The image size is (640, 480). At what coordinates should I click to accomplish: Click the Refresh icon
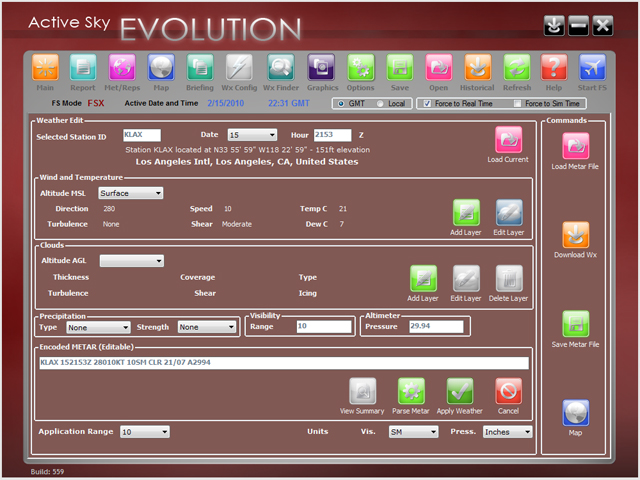click(x=517, y=67)
